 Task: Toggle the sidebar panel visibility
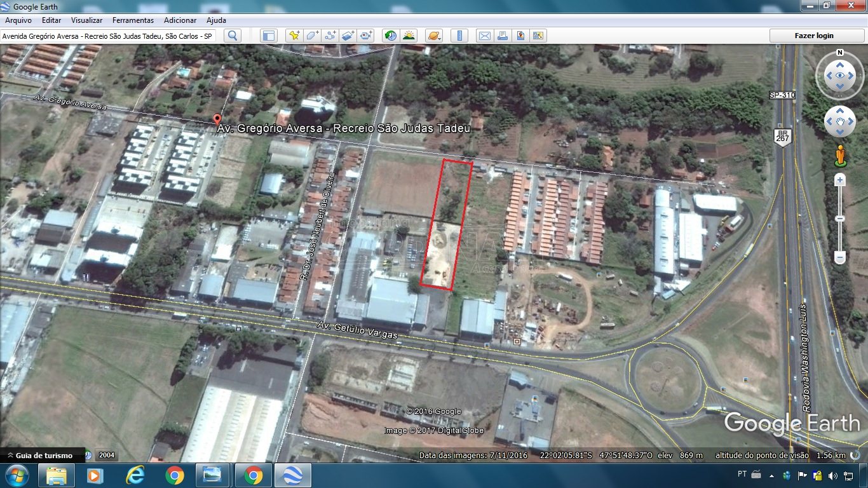click(269, 36)
